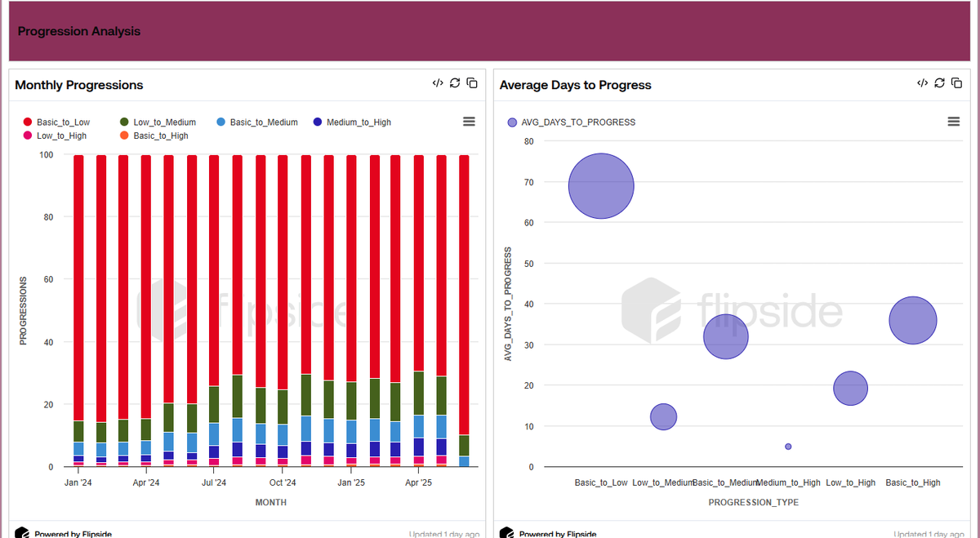Viewport: 980px width, 538px height.
Task: Click the PROGRESSIONS y-axis label
Action: click(x=24, y=310)
